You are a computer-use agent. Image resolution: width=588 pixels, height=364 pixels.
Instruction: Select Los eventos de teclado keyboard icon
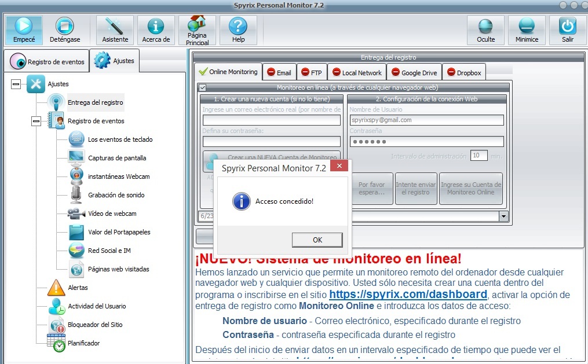click(x=76, y=139)
